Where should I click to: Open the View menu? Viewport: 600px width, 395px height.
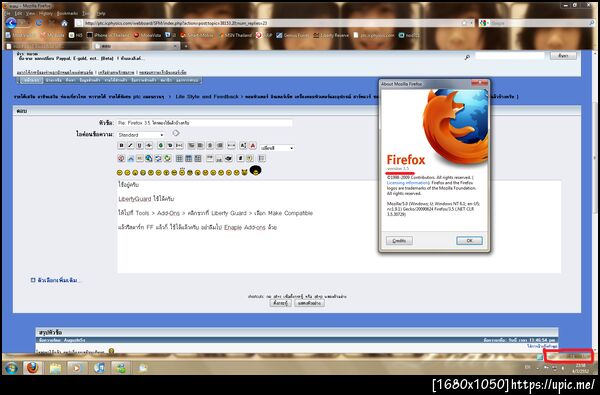[30, 13]
